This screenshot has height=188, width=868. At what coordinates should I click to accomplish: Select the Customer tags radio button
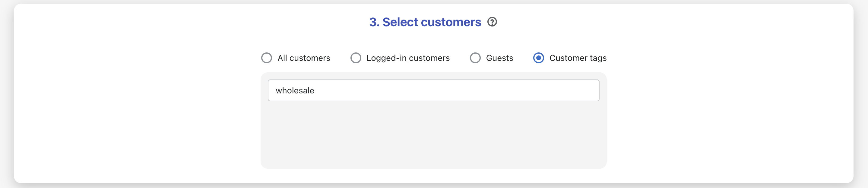coord(538,58)
